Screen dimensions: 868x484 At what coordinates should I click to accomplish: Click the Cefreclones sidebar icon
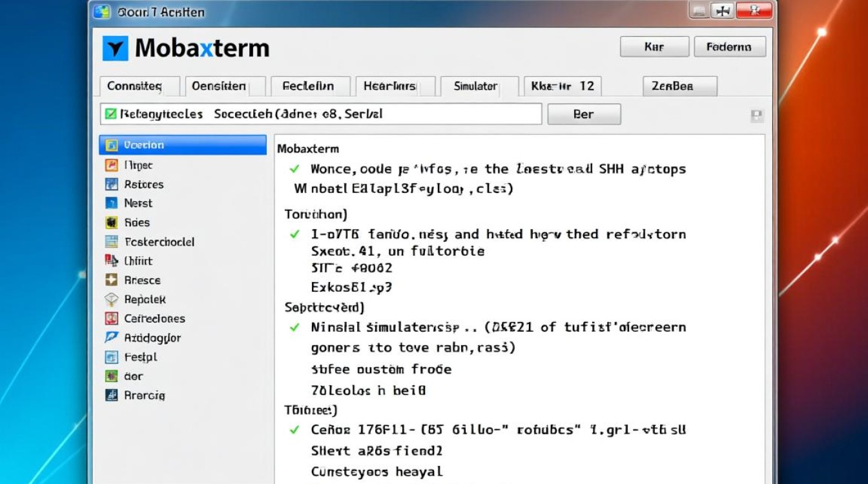(111, 319)
